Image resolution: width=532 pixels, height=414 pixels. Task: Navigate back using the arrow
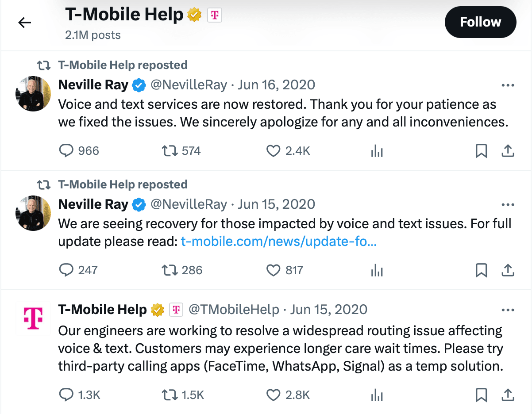pos(24,22)
